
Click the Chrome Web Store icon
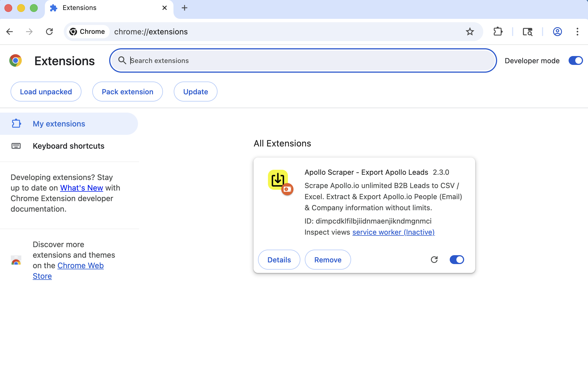pos(16,260)
